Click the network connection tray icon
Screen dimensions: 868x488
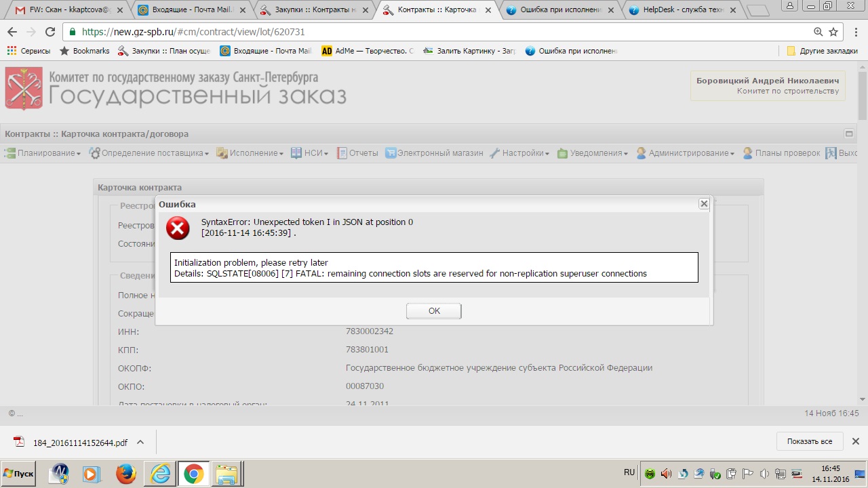coord(781,474)
